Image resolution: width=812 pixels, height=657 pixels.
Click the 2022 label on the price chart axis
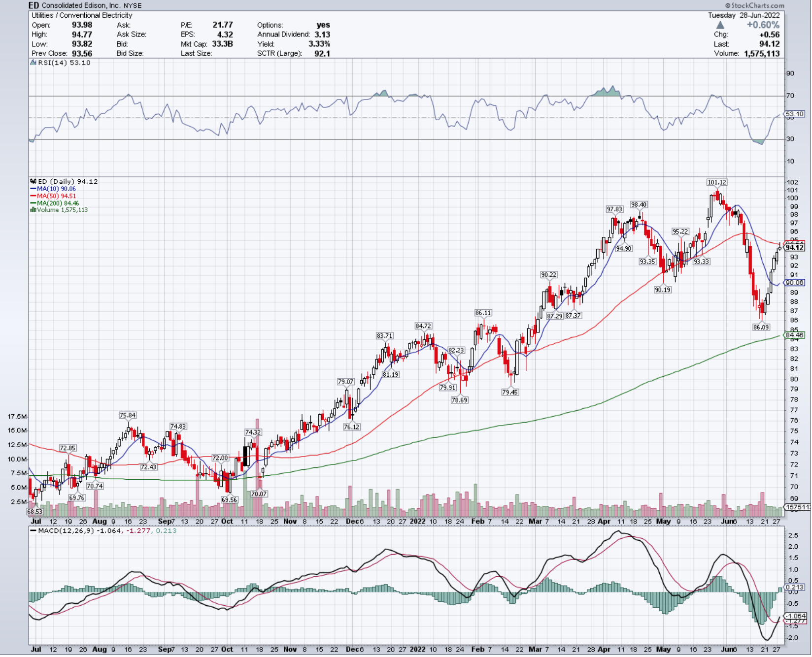[418, 522]
